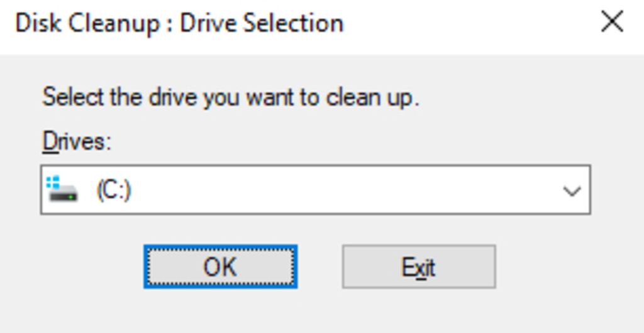
Task: Click the blue Windows logo on drive icon
Action: pos(53,182)
